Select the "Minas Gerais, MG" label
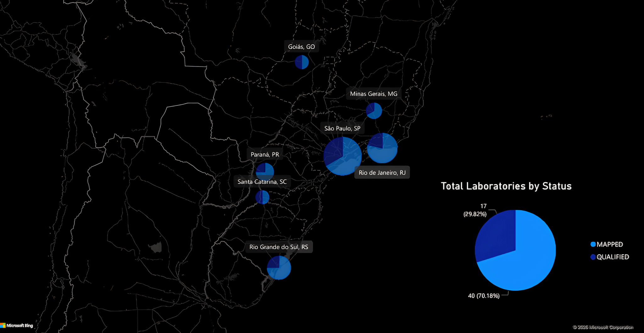The width and height of the screenshot is (644, 333). pyautogui.click(x=374, y=94)
